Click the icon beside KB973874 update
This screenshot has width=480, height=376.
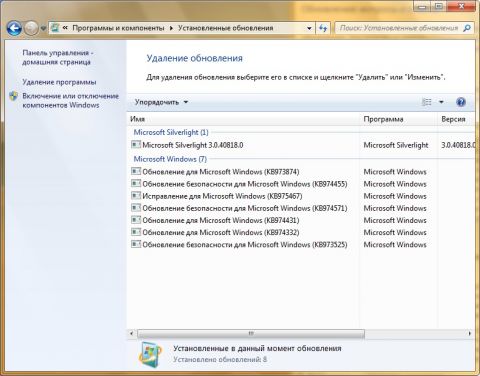(136, 171)
